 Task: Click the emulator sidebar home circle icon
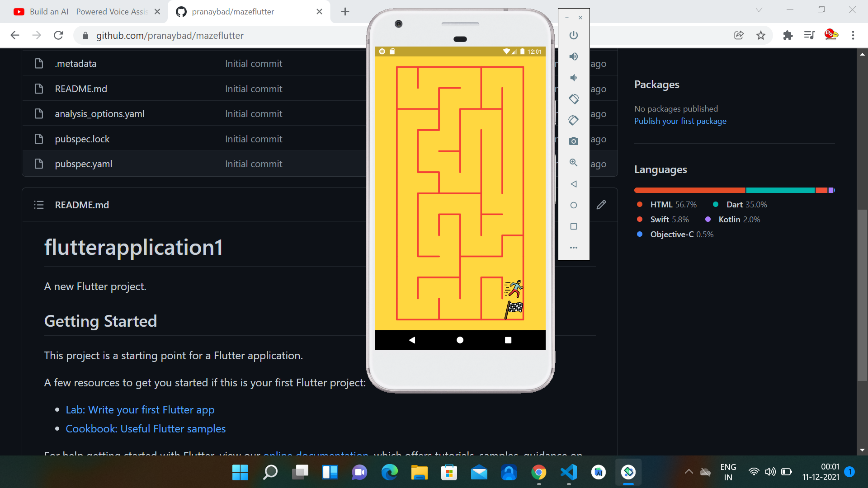573,205
